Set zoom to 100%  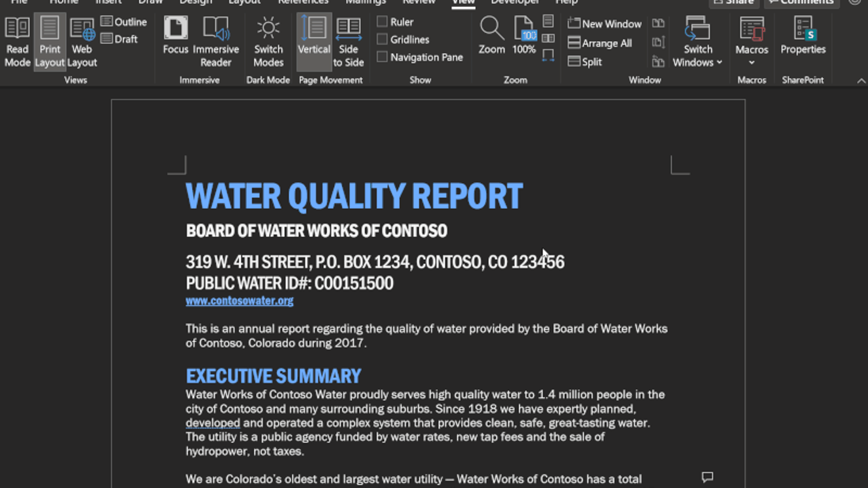pyautogui.click(x=524, y=36)
